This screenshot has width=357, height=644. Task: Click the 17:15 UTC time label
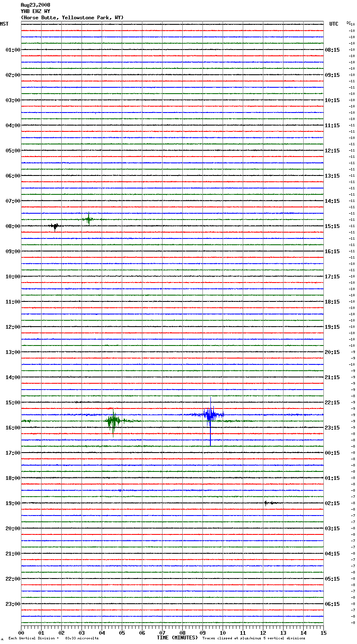tap(332, 277)
